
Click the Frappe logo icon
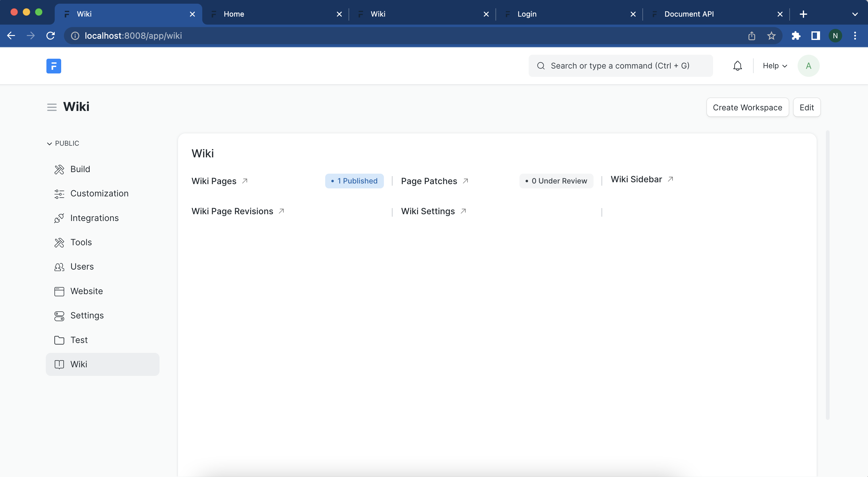[x=53, y=66]
